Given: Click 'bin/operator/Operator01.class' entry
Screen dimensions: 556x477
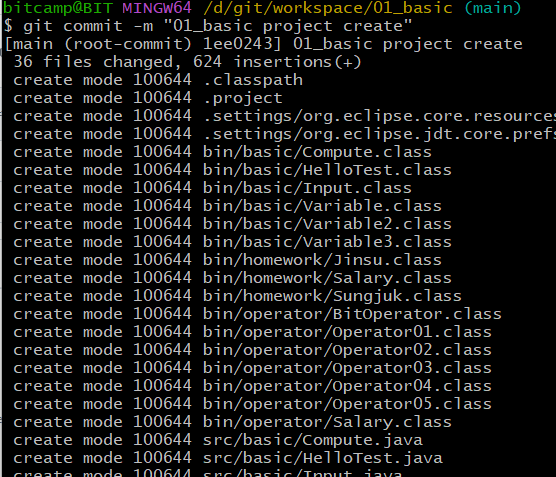Looking at the screenshot, I should coord(347,332).
